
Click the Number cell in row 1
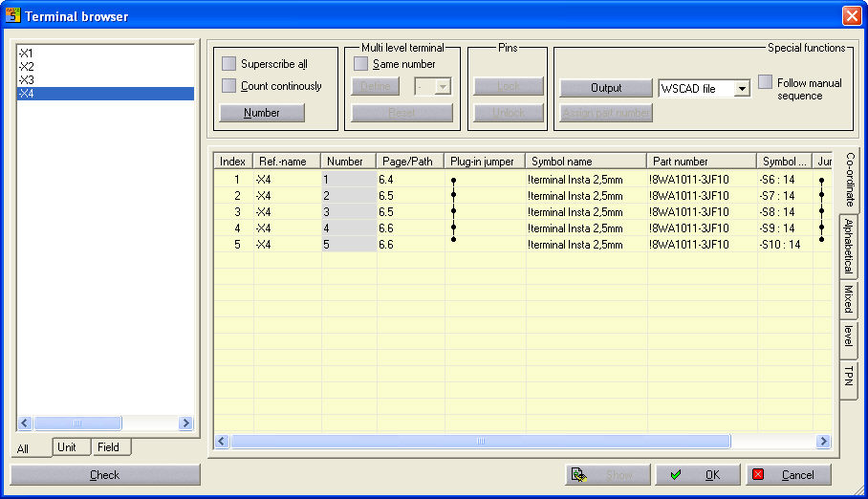(349, 180)
